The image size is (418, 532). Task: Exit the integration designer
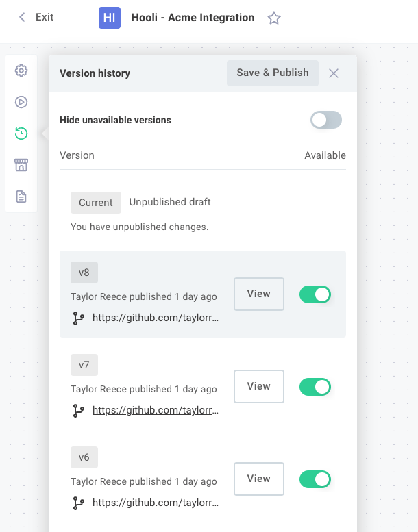click(36, 17)
